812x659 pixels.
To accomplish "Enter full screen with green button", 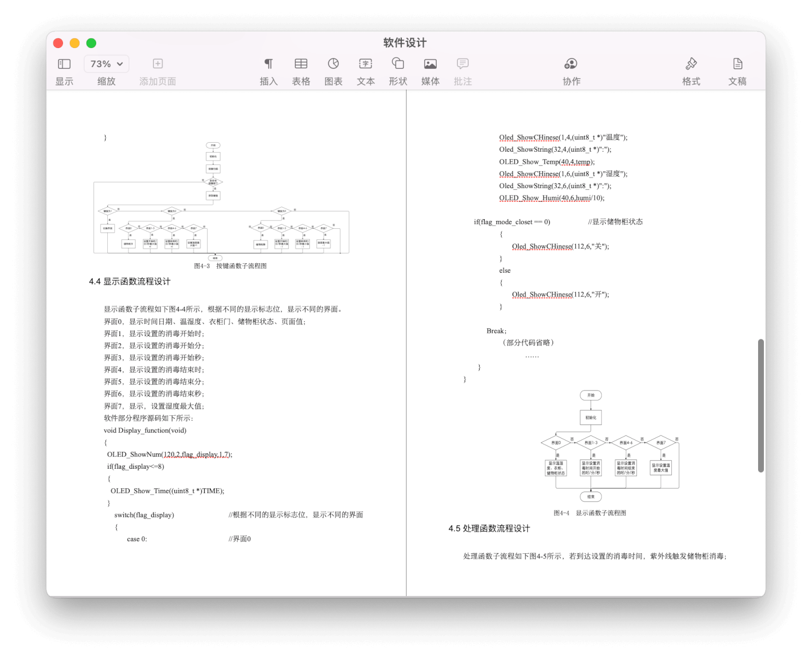I will pyautogui.click(x=91, y=43).
